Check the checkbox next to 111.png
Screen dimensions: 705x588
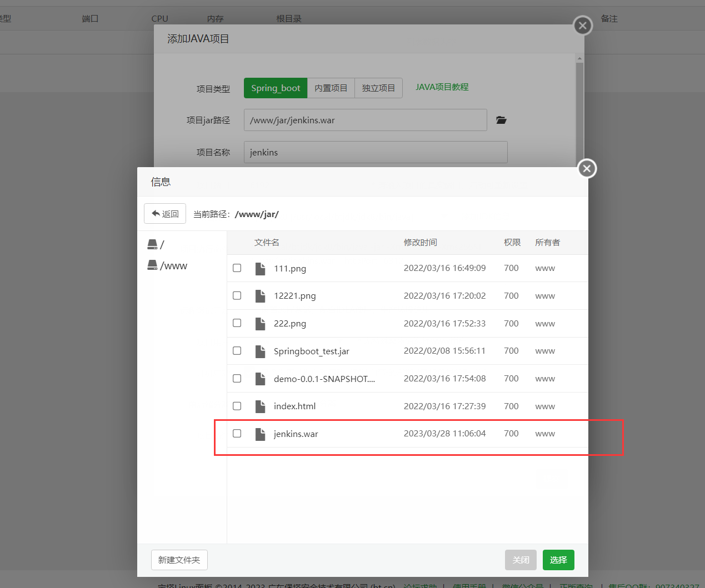pyautogui.click(x=237, y=268)
